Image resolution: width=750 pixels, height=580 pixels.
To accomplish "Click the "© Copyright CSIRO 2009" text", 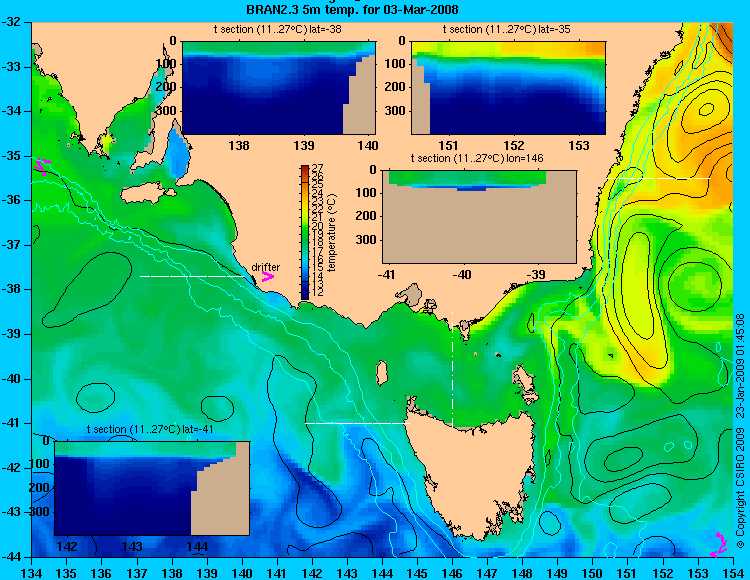I will 740,488.
